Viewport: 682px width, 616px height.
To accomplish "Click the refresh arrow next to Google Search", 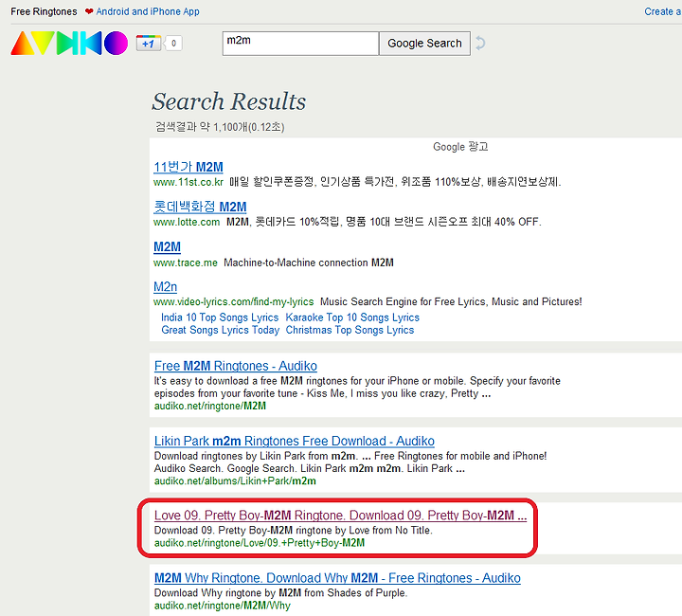I will tap(480, 43).
